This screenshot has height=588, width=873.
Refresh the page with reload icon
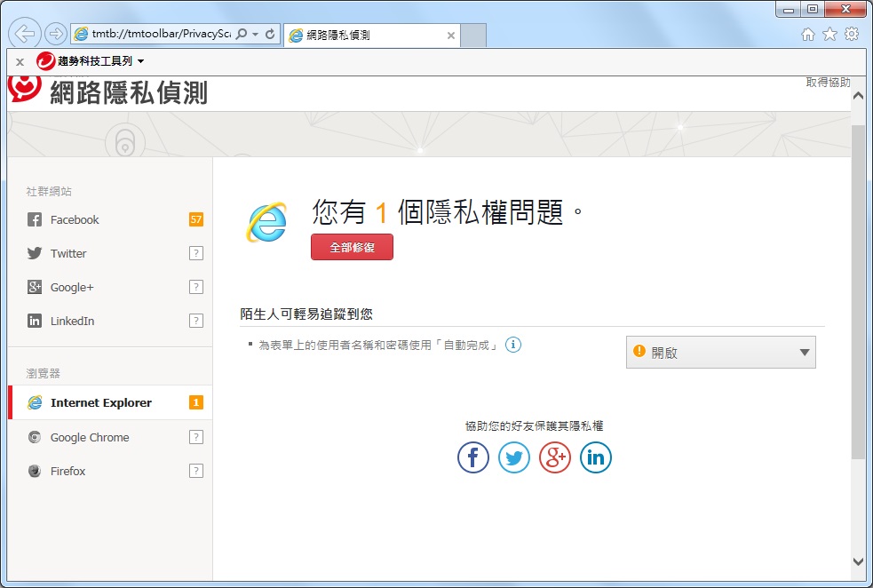(270, 34)
